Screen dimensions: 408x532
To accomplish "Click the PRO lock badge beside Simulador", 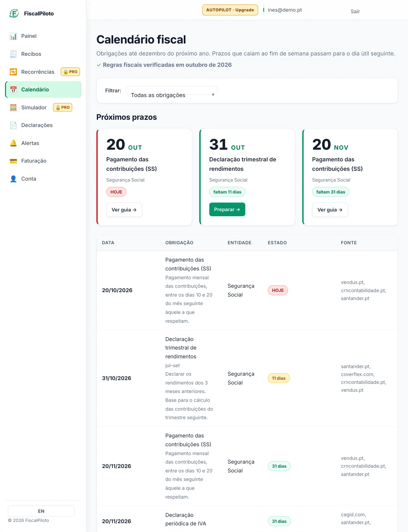I will 63,107.
